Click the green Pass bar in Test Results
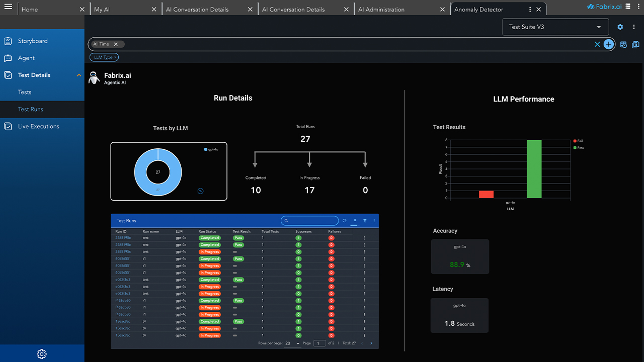The width and height of the screenshot is (644, 362). [x=534, y=169]
